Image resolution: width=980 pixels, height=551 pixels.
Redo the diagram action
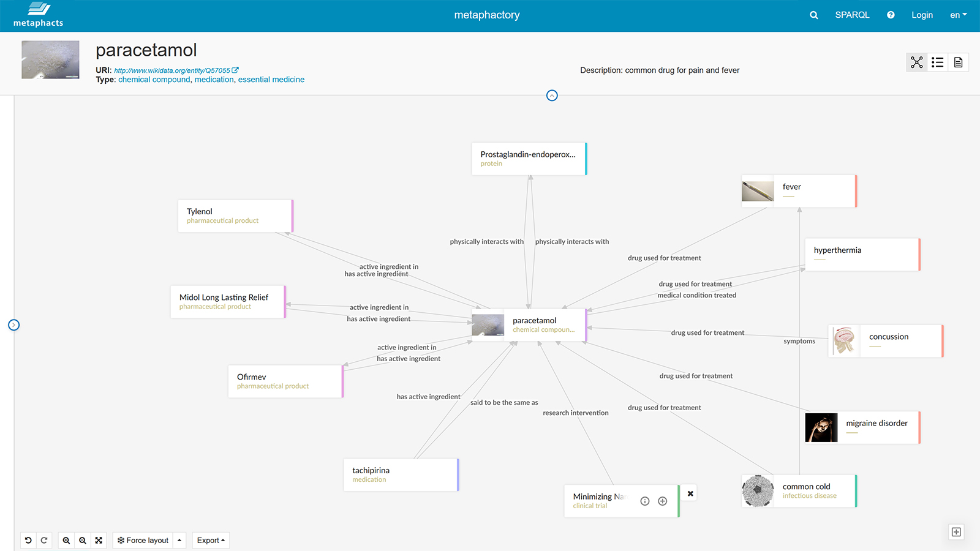44,541
